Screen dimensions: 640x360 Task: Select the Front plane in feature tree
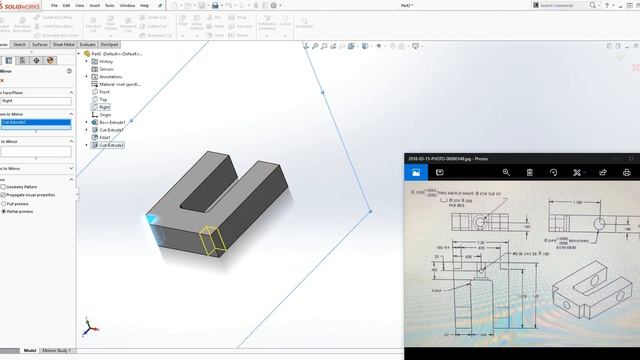104,92
